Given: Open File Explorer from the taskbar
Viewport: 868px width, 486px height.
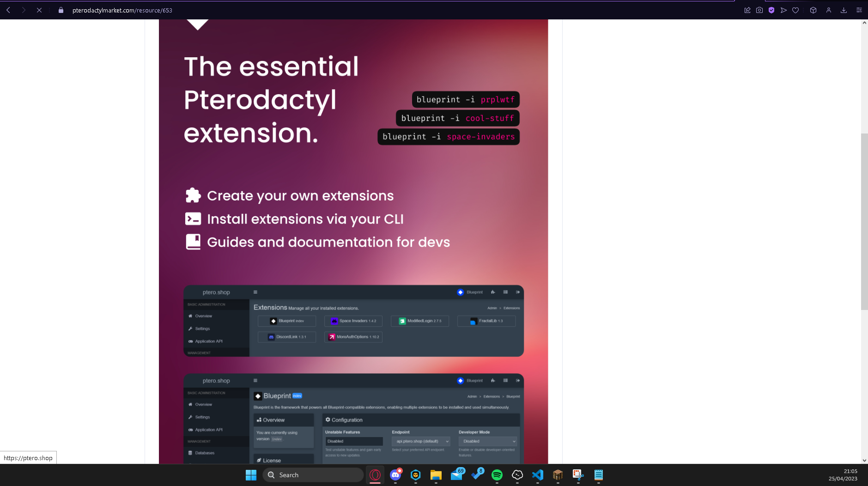Looking at the screenshot, I should pos(436,475).
